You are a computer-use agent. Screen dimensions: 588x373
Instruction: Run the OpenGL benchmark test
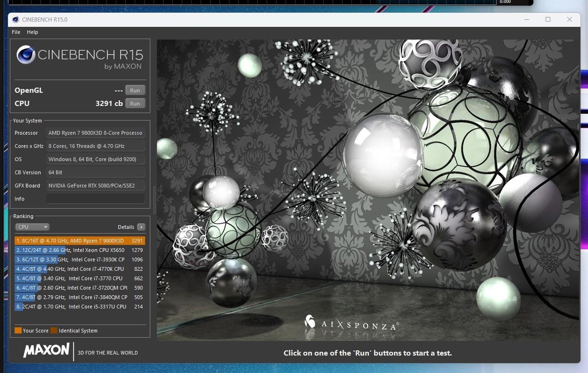[x=135, y=90]
